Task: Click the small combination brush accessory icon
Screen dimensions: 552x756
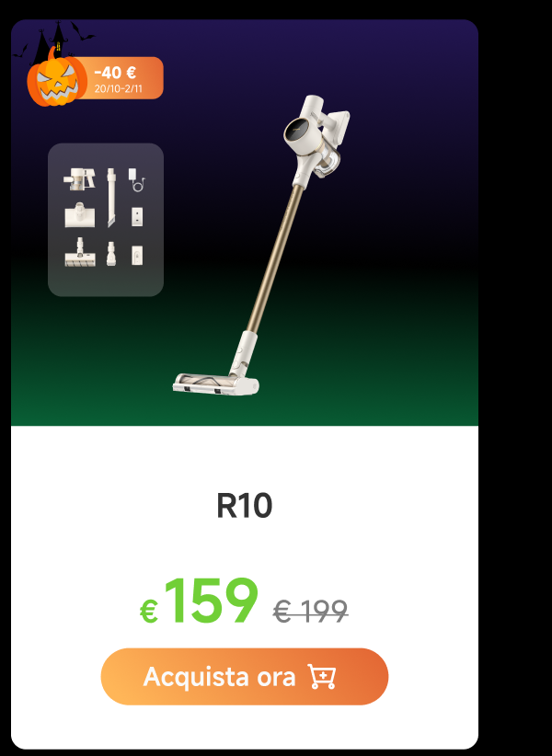Action: [111, 254]
